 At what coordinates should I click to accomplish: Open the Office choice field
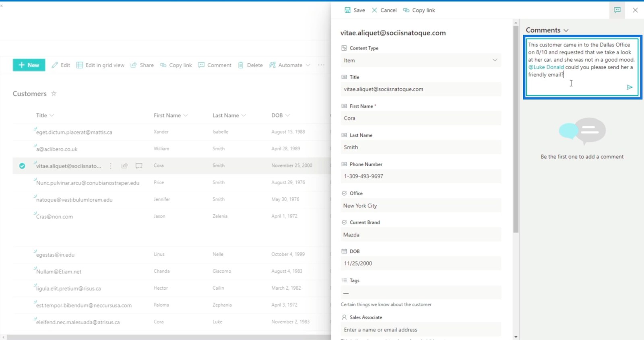coord(421,205)
